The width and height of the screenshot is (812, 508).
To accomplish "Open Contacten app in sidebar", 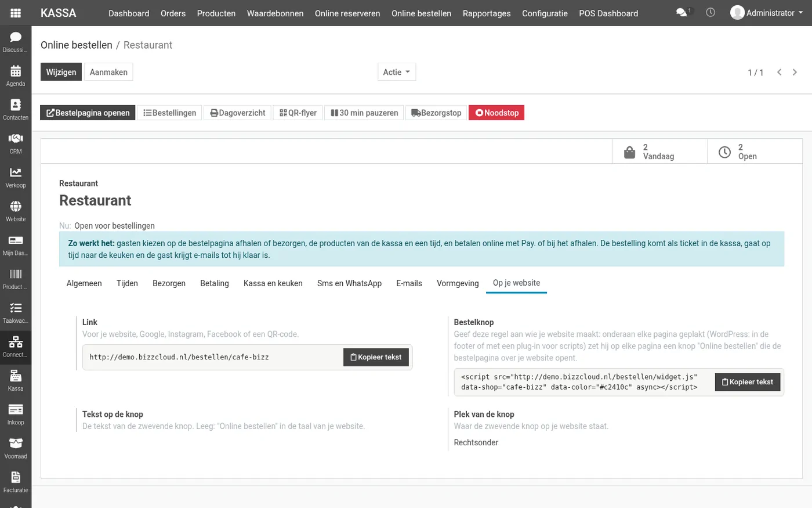I will point(16,110).
